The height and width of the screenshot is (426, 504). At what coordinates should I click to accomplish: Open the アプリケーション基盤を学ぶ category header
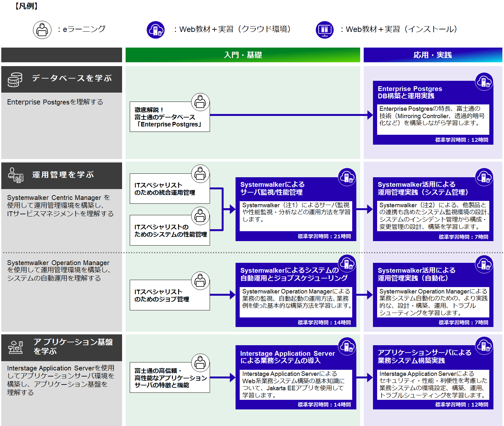[62, 347]
